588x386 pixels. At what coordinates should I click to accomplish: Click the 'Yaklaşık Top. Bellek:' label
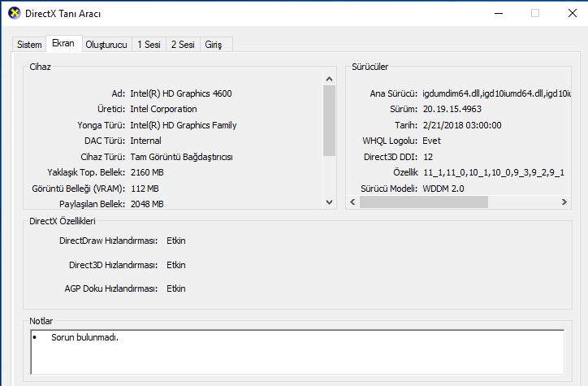[x=86, y=172]
